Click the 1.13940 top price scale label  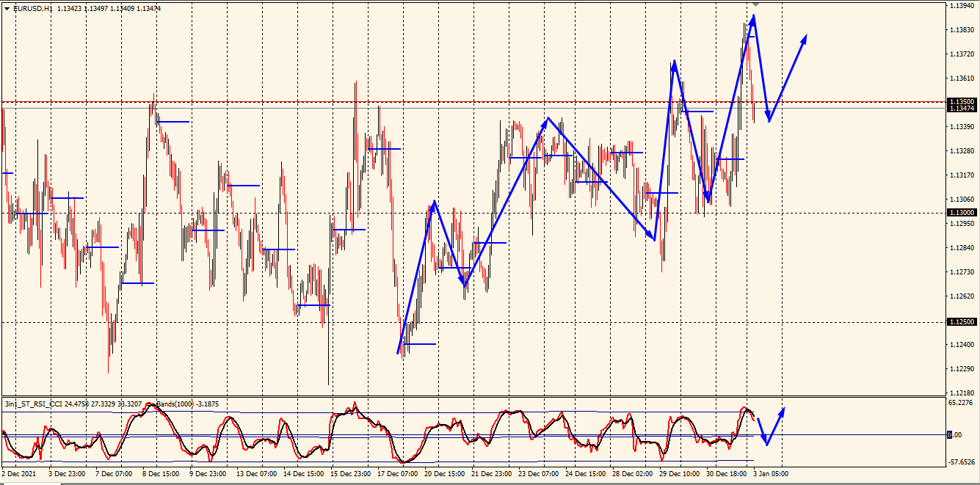point(962,6)
